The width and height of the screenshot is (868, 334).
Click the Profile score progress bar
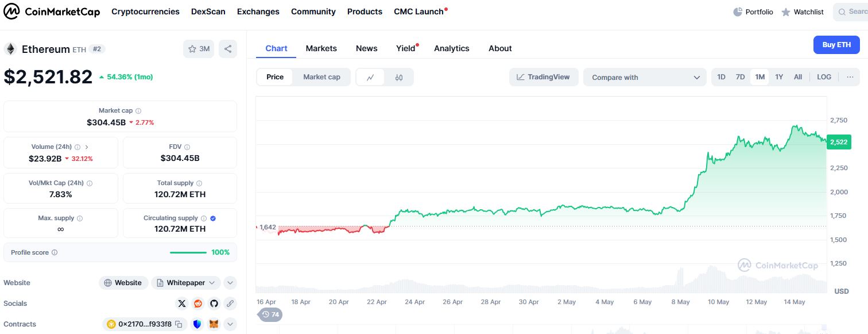tap(188, 252)
